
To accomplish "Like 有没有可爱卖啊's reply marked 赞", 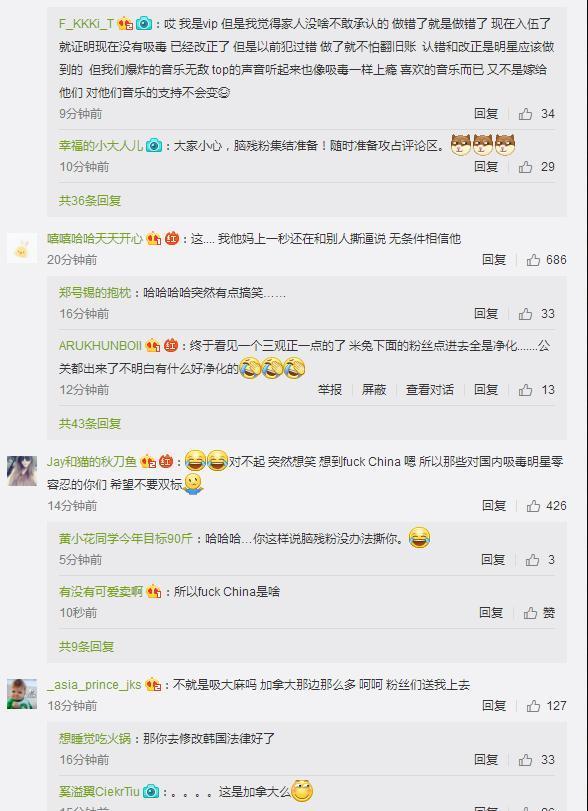I will click(x=539, y=613).
